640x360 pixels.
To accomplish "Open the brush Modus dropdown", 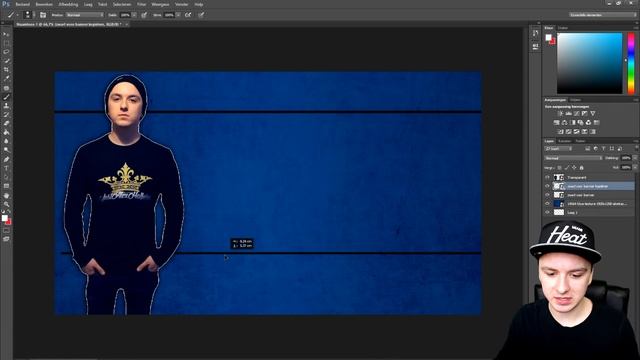I will point(85,15).
